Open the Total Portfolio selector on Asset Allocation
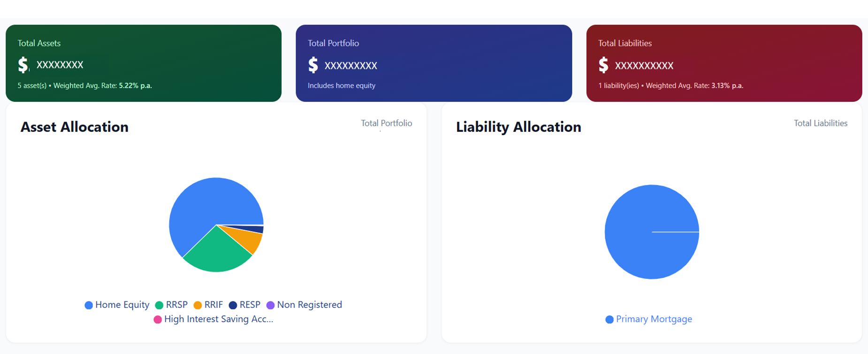Screen dimensions: 868x354 (x=386, y=123)
